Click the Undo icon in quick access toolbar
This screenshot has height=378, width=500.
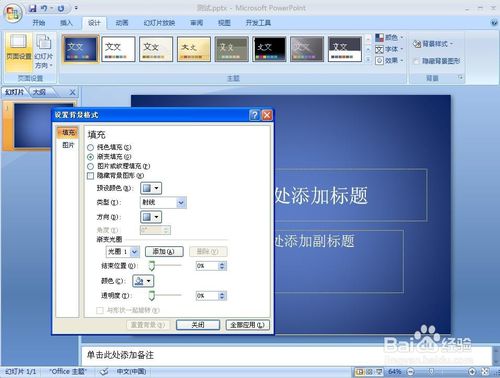click(x=44, y=8)
